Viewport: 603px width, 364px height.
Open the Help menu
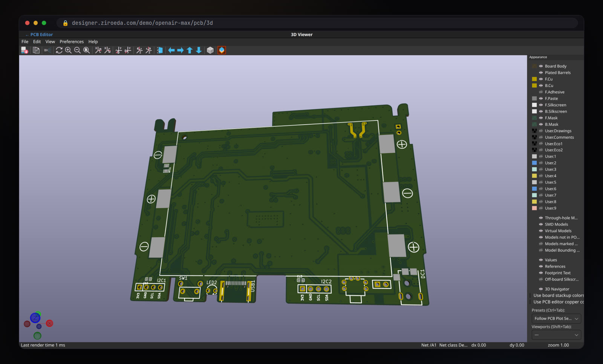pos(93,42)
